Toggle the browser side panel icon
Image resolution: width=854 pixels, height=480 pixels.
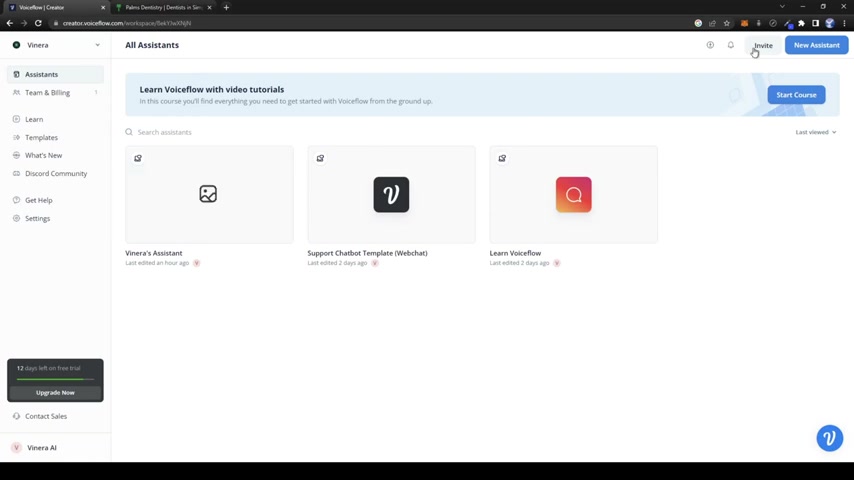(815, 23)
